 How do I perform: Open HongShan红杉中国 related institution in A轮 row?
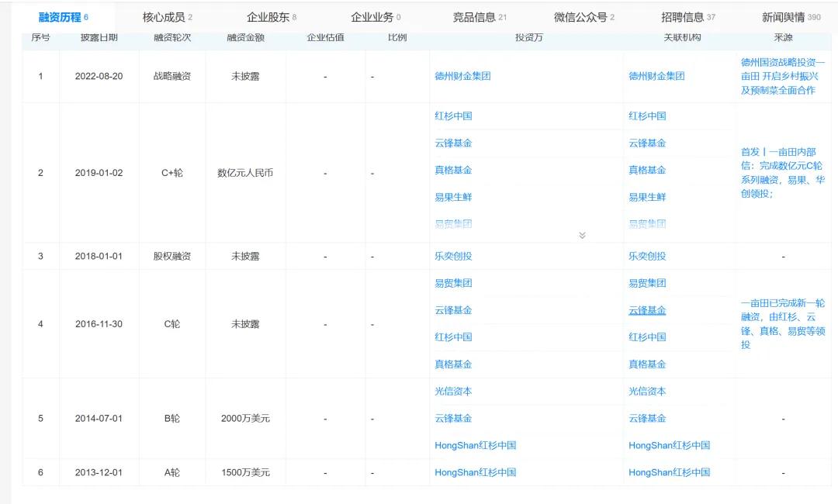[x=669, y=472]
